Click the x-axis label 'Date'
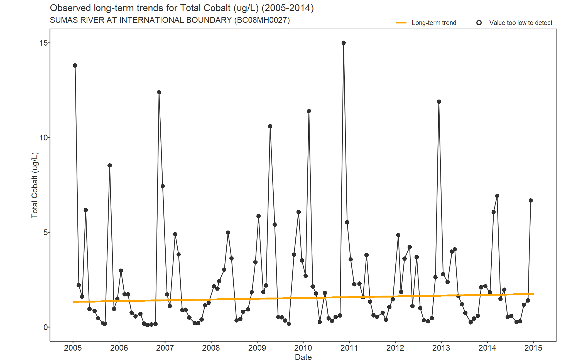The height and width of the screenshot is (364, 588). coord(303,357)
